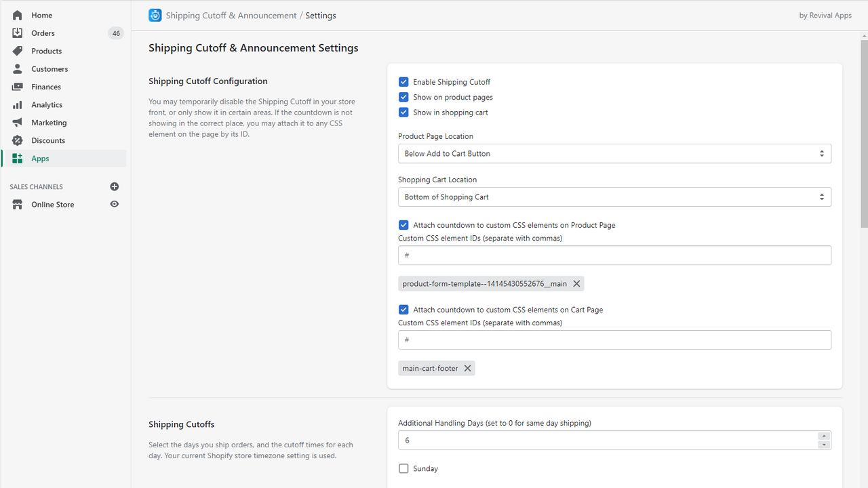Increase Additional Handling Days with the stepper
This screenshot has height=488, width=868.
824,436
